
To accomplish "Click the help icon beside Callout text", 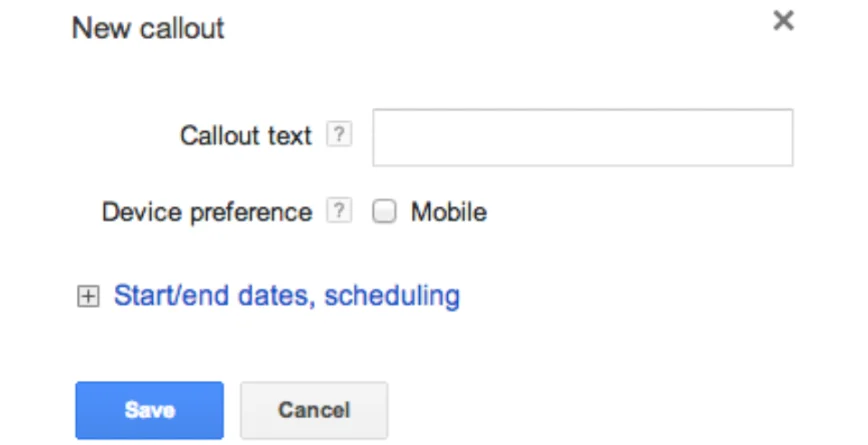I will pyautogui.click(x=340, y=136).
